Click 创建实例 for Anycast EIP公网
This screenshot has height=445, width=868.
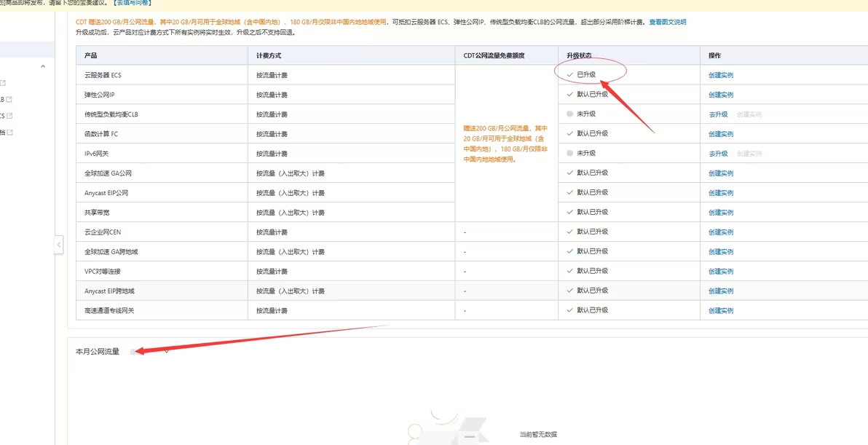click(721, 193)
